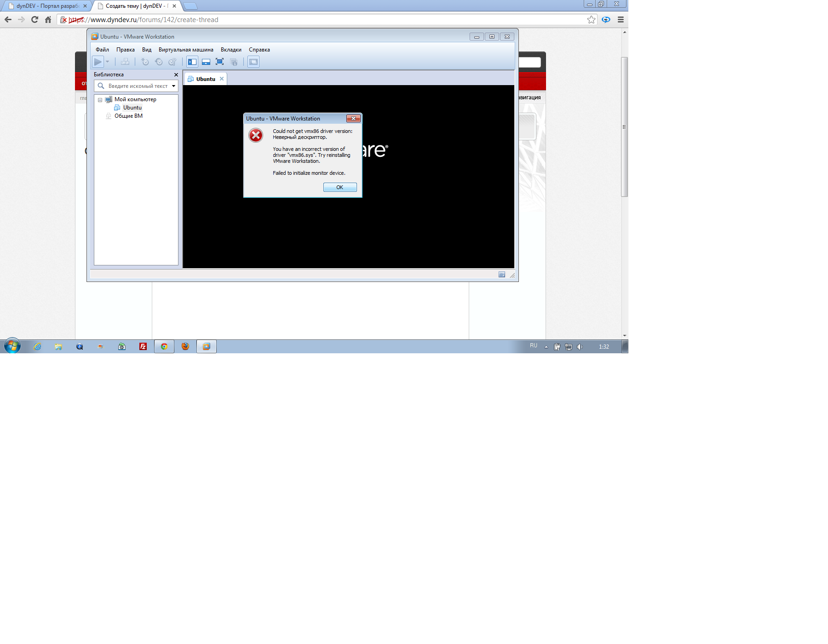The image size is (828, 644).
Task: Show hidden system tray icons
Action: point(546,347)
